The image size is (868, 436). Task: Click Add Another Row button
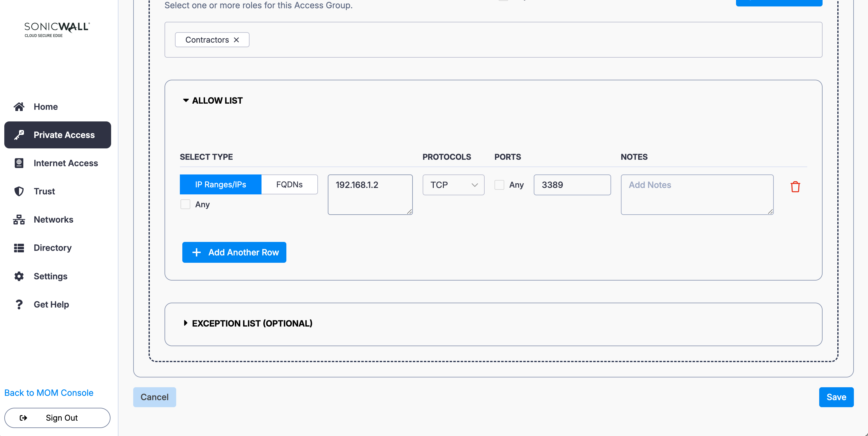tap(234, 252)
